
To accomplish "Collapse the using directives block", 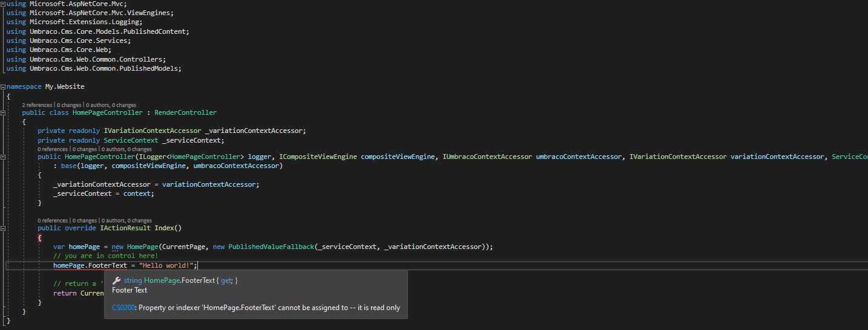I will click(3, 4).
